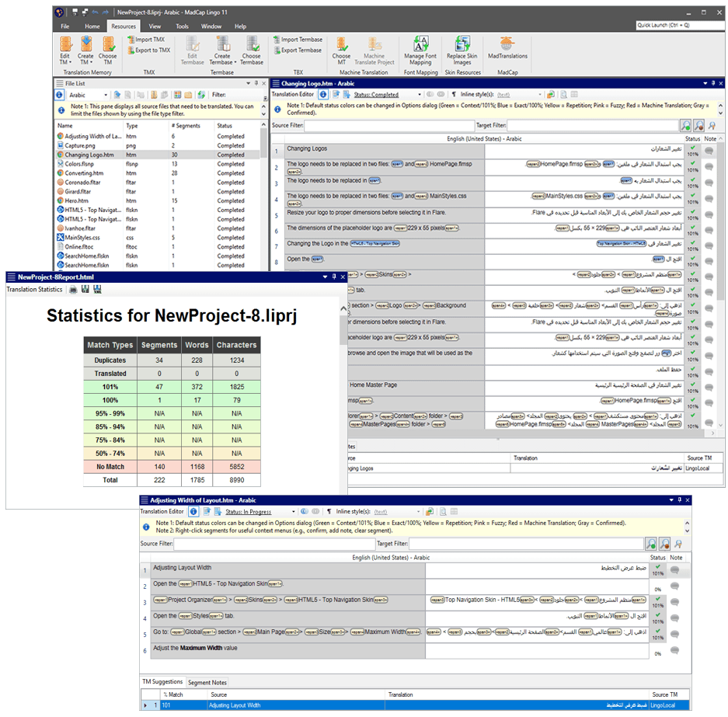
Task: Select the Colors.flsnp file row
Action: 157,164
